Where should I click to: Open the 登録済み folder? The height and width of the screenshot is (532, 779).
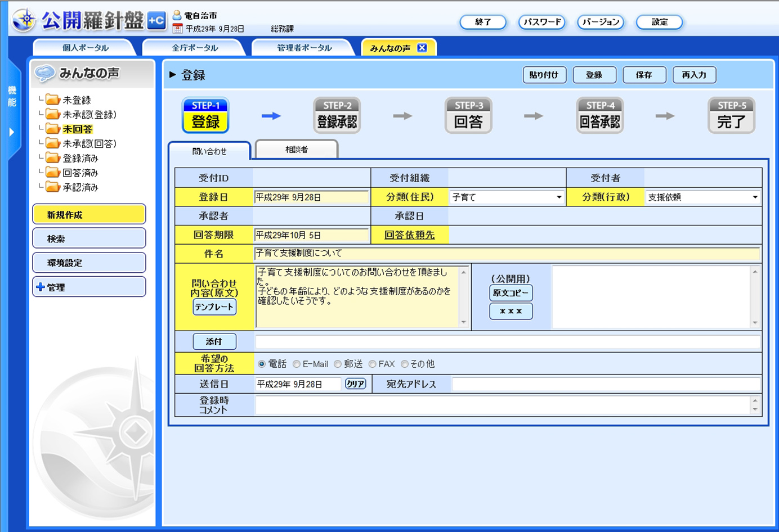click(x=72, y=159)
